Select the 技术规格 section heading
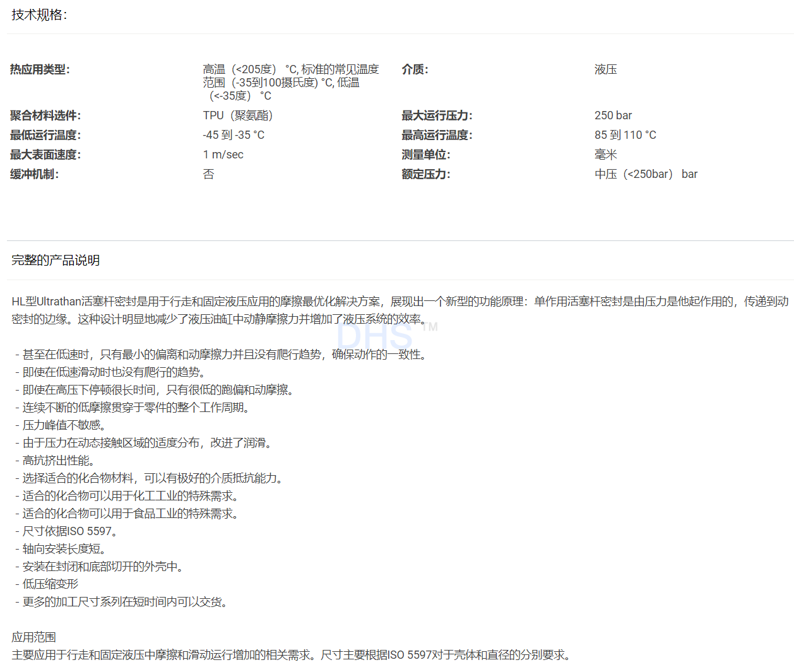794x672 pixels. [x=39, y=15]
